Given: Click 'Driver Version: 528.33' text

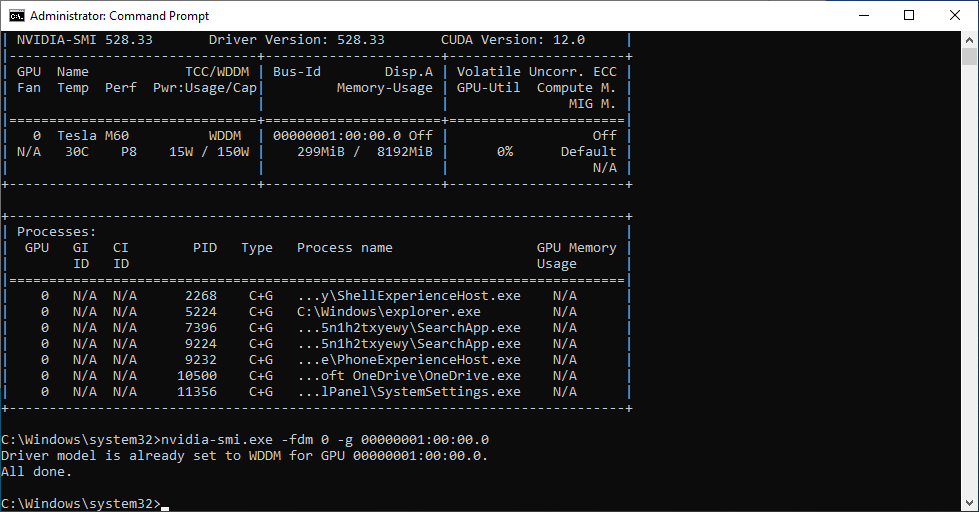Looking at the screenshot, I should 297,40.
